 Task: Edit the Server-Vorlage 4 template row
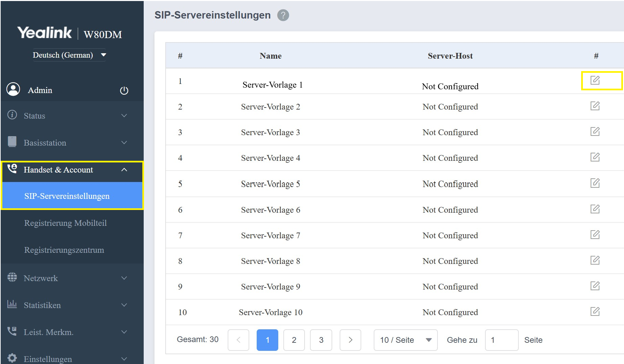[595, 157]
